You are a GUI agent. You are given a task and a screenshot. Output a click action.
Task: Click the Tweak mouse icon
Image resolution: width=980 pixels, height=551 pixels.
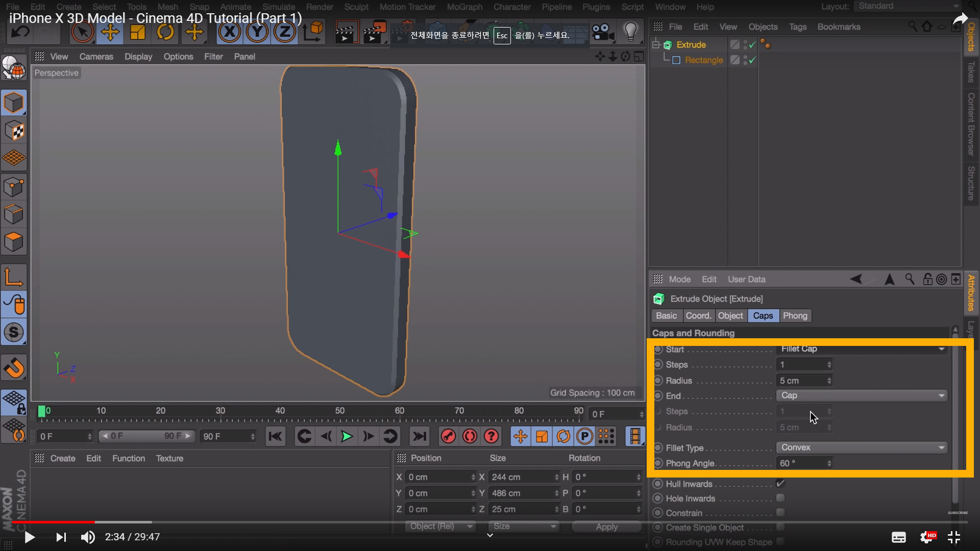14,305
